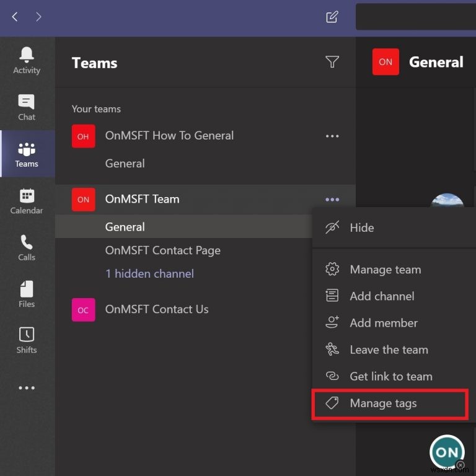Choose Leave the team
476x476 pixels.
[394, 350]
